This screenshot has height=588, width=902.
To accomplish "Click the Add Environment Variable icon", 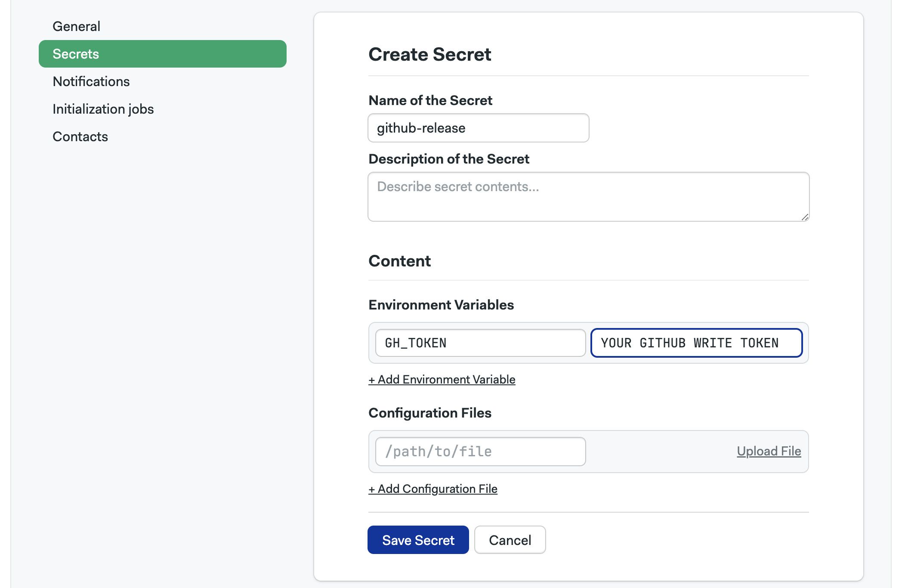I will pyautogui.click(x=442, y=379).
